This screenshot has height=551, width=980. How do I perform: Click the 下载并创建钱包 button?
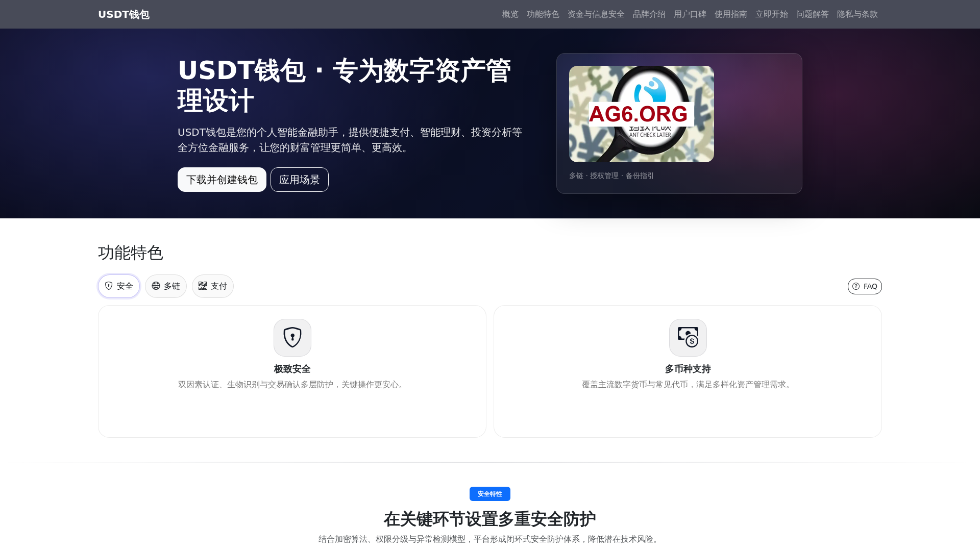point(222,180)
